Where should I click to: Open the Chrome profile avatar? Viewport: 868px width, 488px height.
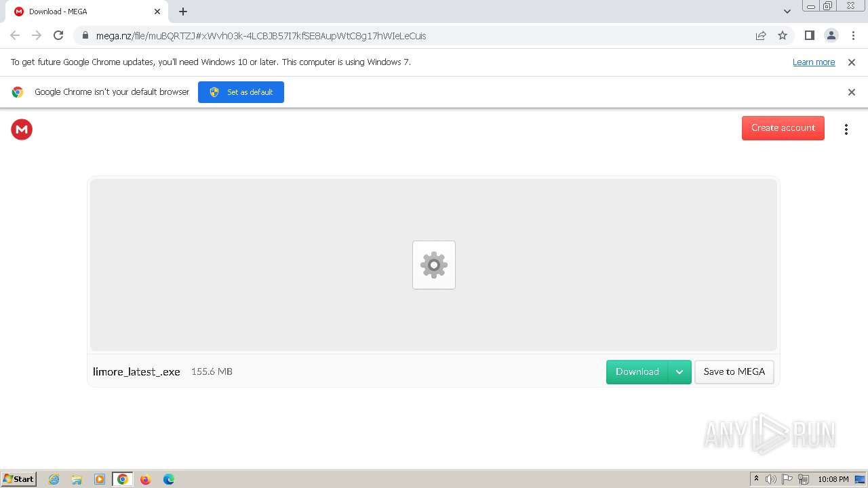click(831, 35)
